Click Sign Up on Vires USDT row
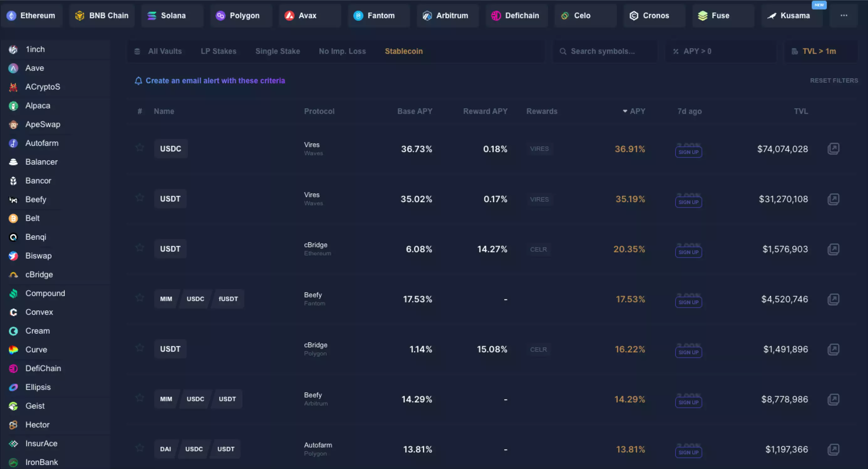Screen dimensions: 868x469 (688, 202)
